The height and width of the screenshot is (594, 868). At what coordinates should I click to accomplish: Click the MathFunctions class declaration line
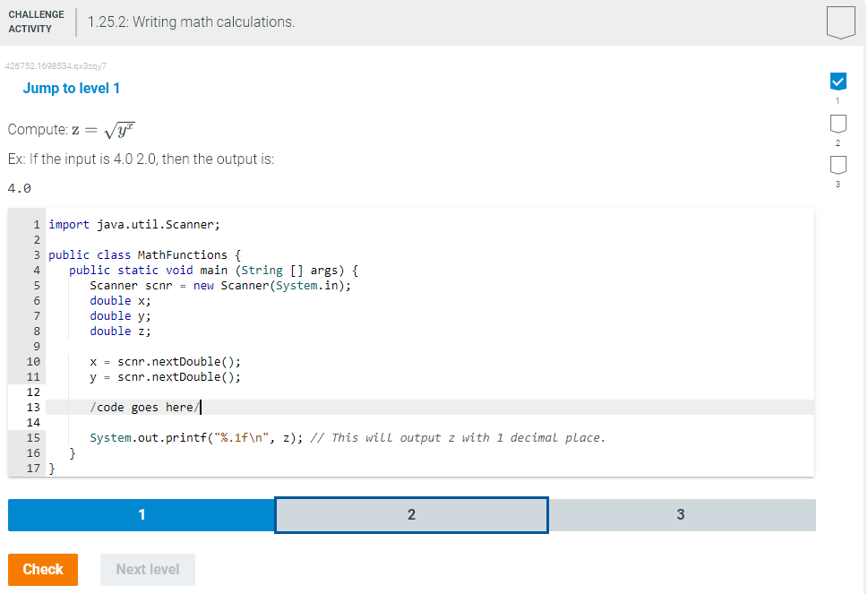click(x=143, y=254)
